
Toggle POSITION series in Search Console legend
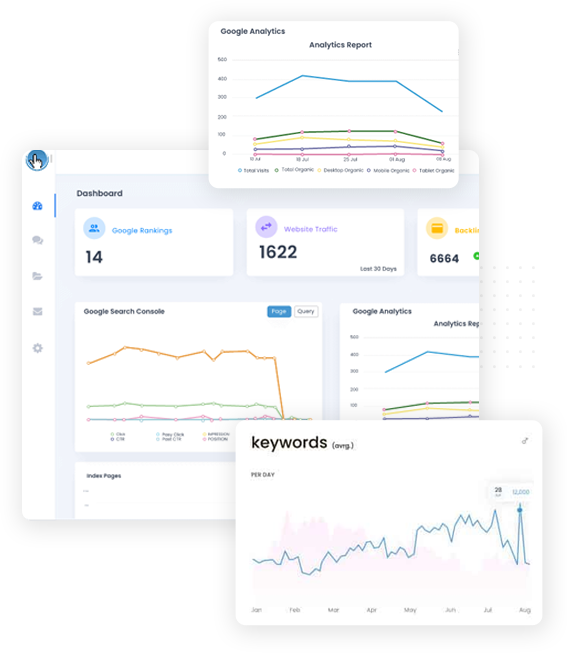(x=215, y=439)
